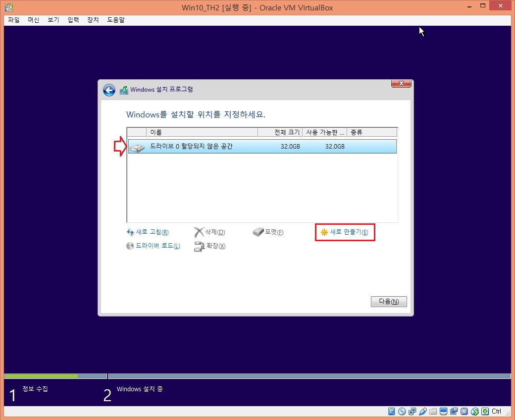Click the hard disk activity status icon

tap(391, 411)
